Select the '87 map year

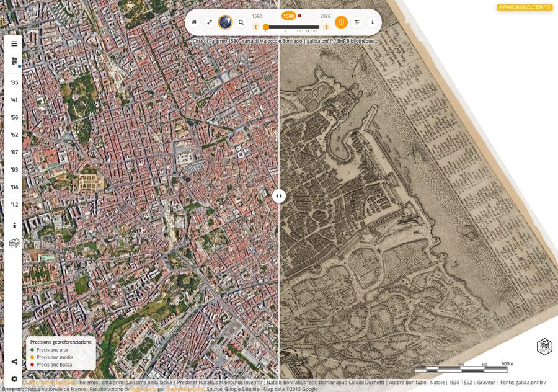tap(14, 153)
